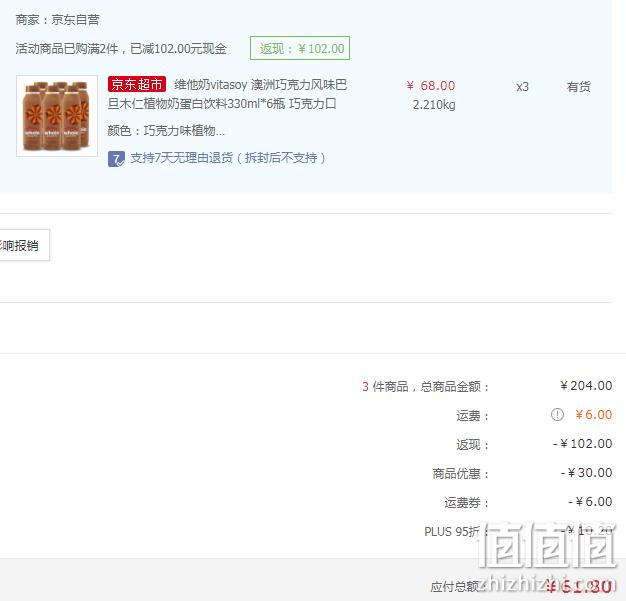Click the 返现：¥102.00 green badge
626x601 pixels.
[x=300, y=48]
